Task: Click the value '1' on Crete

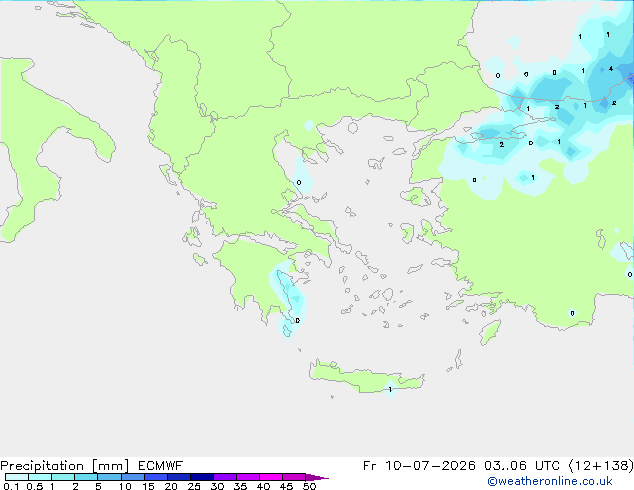Action: 390,389
